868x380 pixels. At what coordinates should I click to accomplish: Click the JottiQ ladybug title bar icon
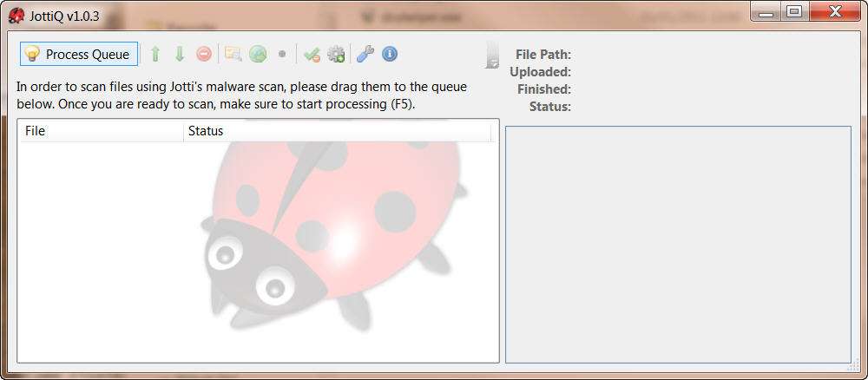[x=16, y=16]
